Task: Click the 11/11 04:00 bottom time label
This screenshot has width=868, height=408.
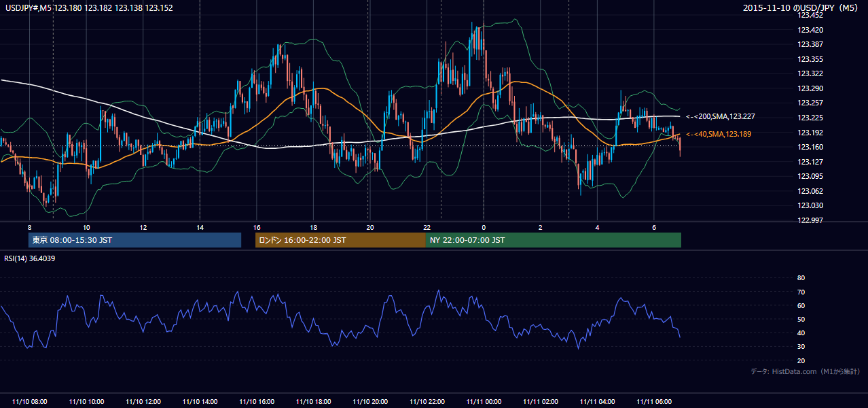Action: pos(597,402)
